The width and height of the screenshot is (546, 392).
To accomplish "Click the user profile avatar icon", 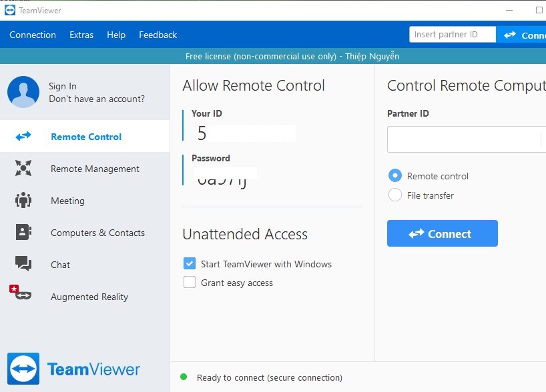I will pos(23,92).
